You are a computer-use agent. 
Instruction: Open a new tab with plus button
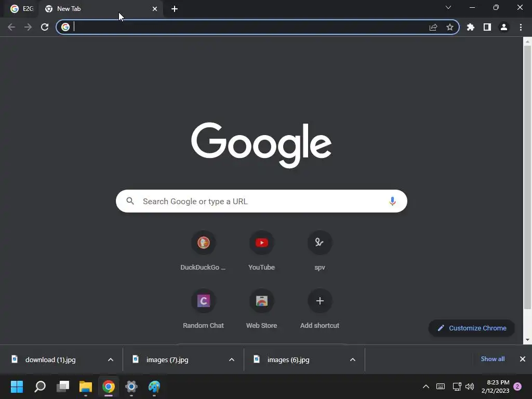pyautogui.click(x=175, y=9)
